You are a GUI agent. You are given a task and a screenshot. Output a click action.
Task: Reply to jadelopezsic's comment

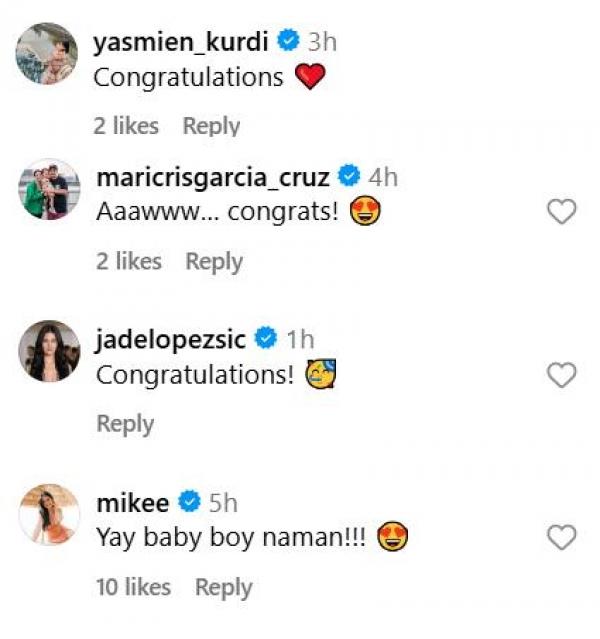(x=125, y=424)
